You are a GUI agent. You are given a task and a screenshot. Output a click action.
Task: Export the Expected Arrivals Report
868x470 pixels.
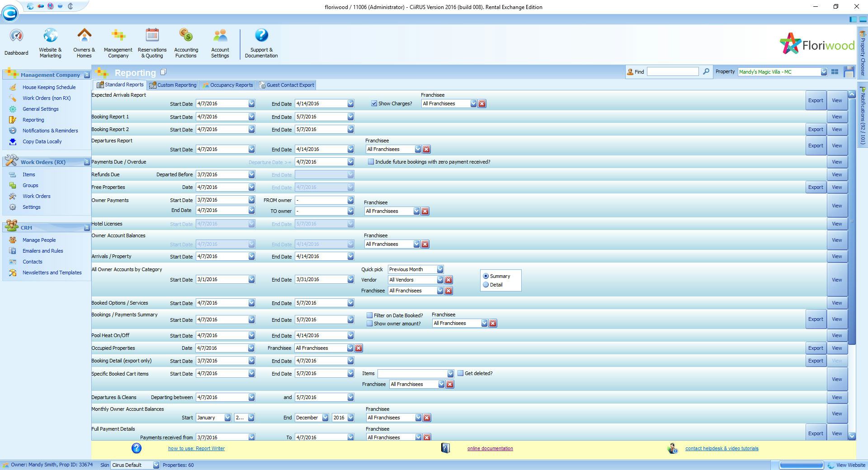[x=816, y=101]
